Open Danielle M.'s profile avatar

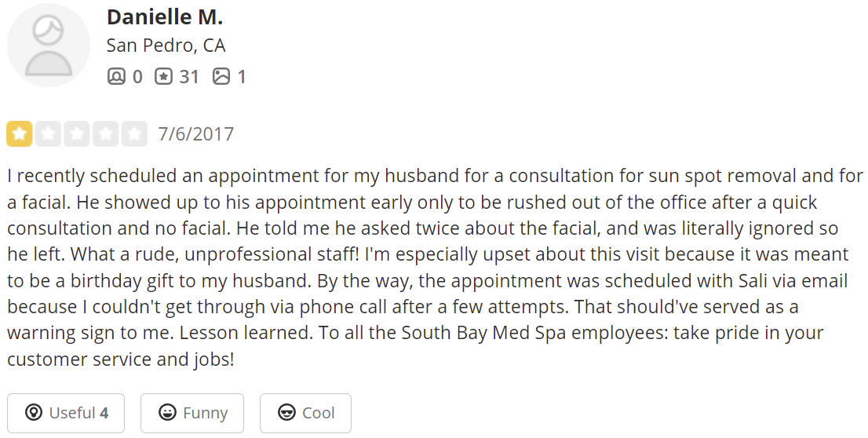(48, 46)
